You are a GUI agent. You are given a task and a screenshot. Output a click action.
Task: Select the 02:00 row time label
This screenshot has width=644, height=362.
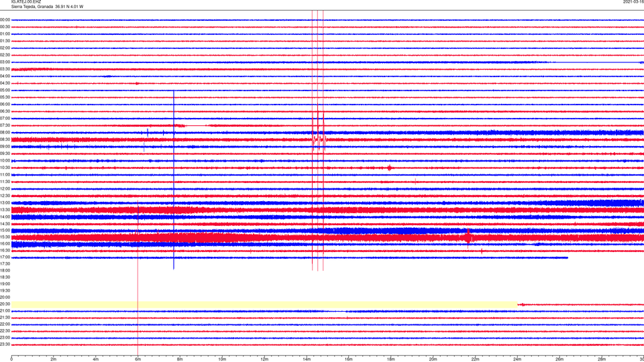[x=5, y=48]
